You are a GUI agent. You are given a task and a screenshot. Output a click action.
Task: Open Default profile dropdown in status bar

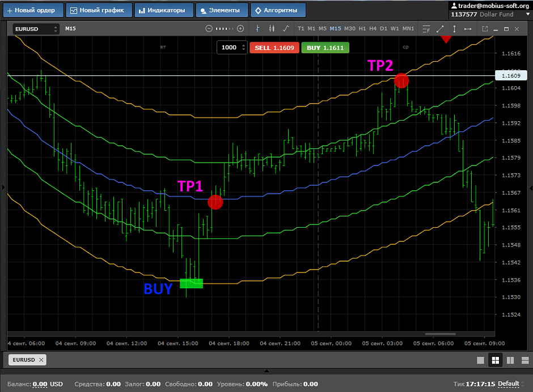point(509,384)
